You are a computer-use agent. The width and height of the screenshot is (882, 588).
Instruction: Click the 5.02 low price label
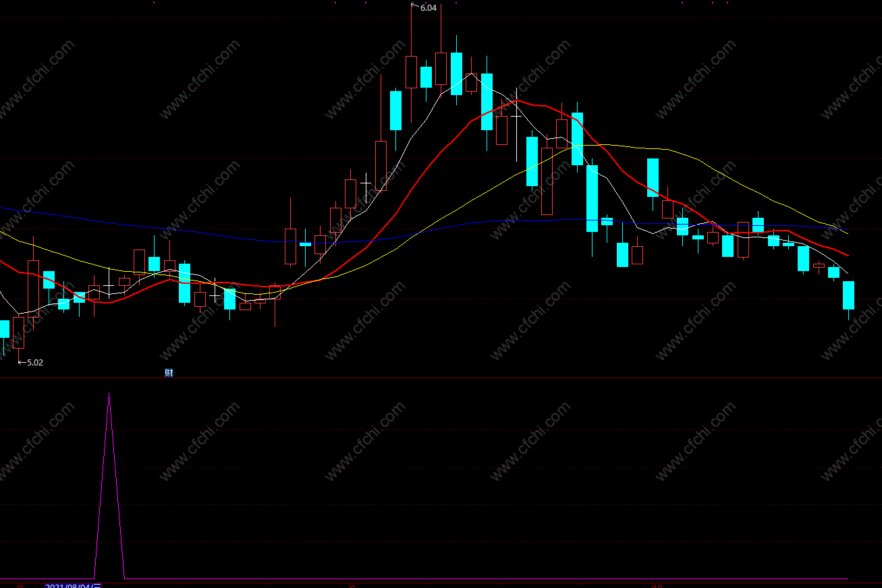(35, 363)
